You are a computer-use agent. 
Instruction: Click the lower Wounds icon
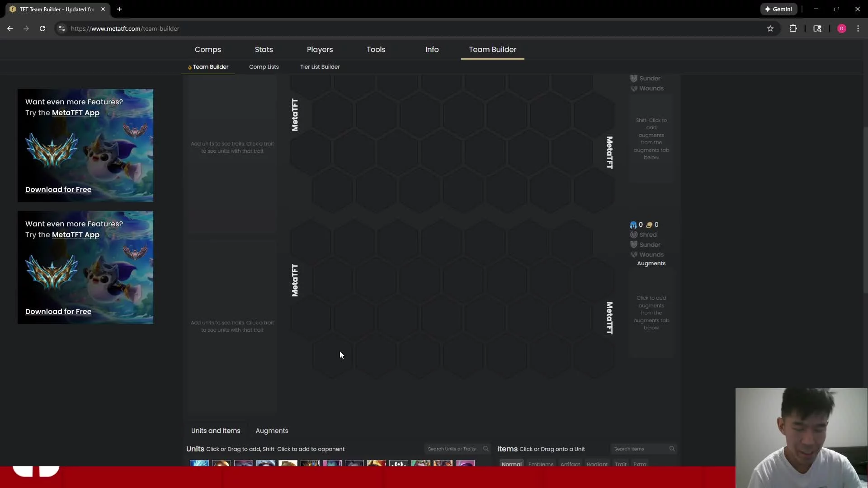click(634, 255)
